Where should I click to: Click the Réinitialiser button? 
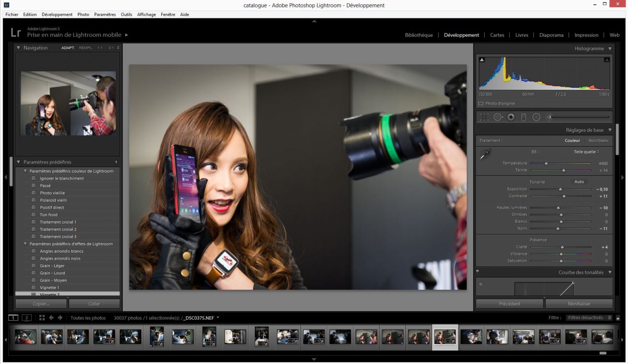(579, 304)
